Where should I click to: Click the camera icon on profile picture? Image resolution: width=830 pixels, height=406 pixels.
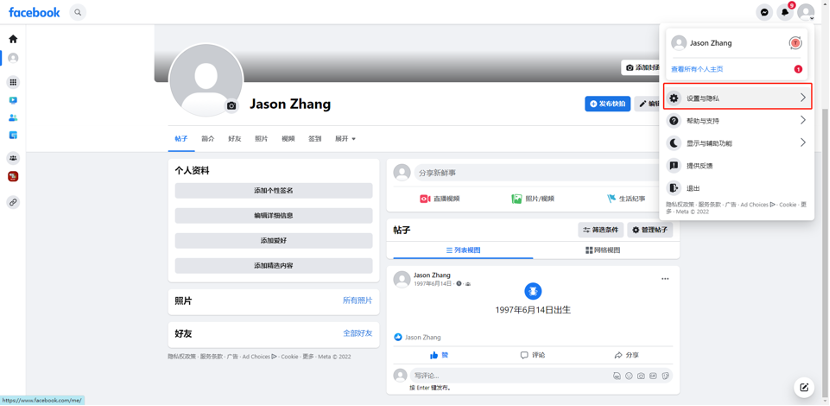coord(232,105)
